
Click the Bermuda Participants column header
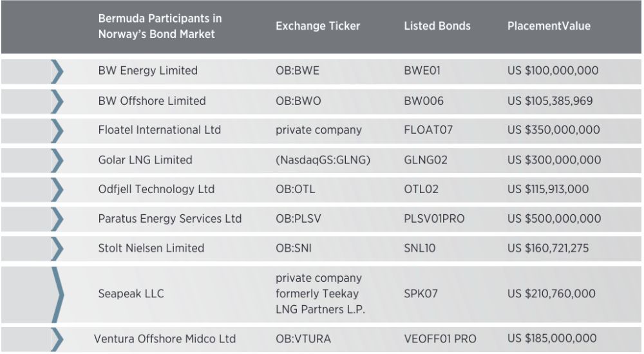[156, 26]
